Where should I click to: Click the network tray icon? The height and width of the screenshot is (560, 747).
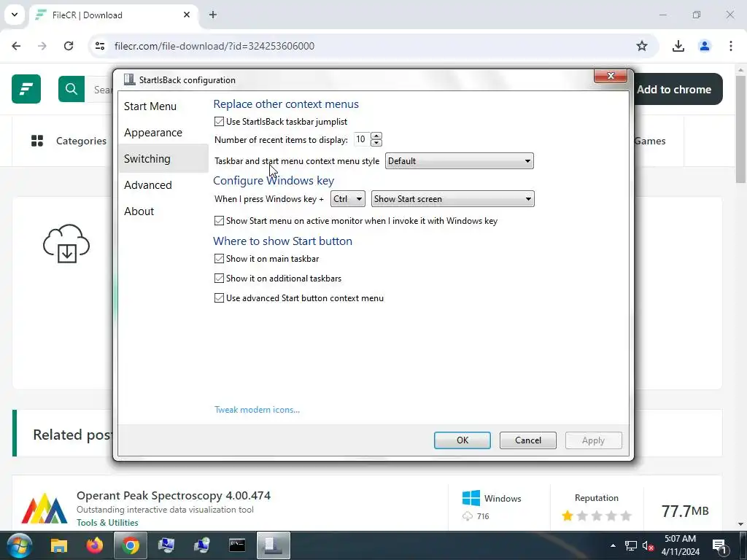pyautogui.click(x=631, y=545)
